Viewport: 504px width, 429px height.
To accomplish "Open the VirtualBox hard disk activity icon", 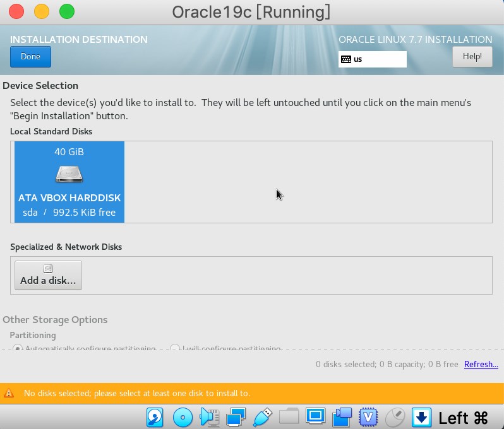I will [x=155, y=418].
